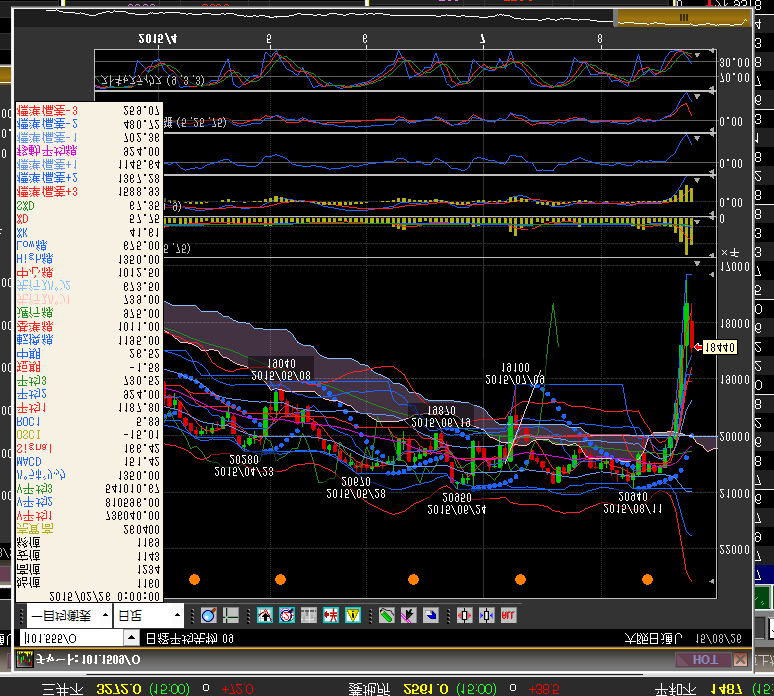Click the red target circle toolbar icon
This screenshot has width=774, height=696.
click(287, 615)
